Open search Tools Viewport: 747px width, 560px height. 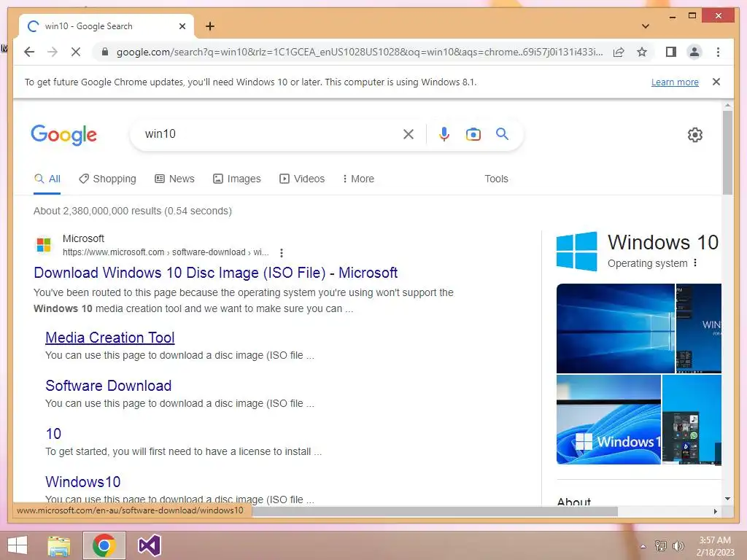click(496, 179)
